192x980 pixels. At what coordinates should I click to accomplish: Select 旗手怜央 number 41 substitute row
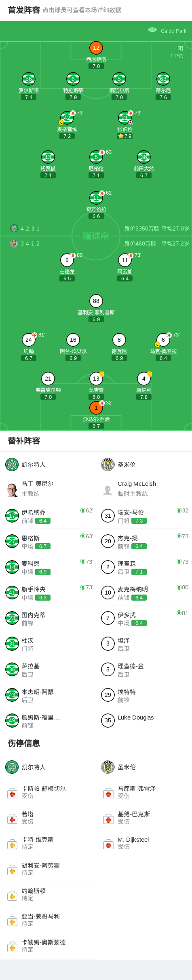point(48,593)
